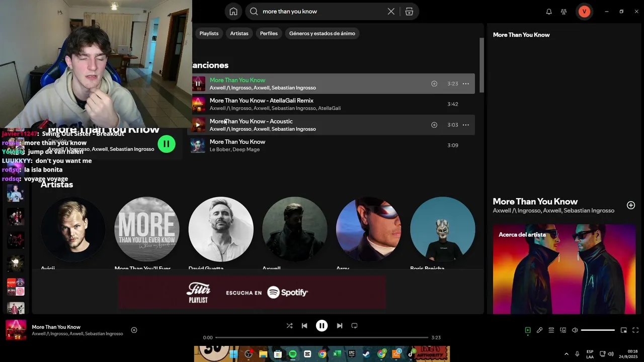Pause via green button in top result card
Image resolution: width=644 pixels, height=362 pixels.
click(x=166, y=144)
